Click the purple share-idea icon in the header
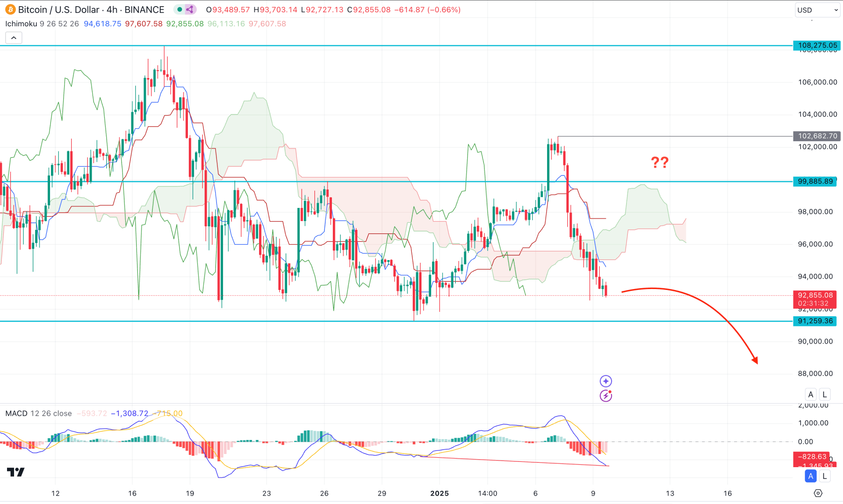The image size is (843, 504). [x=190, y=10]
